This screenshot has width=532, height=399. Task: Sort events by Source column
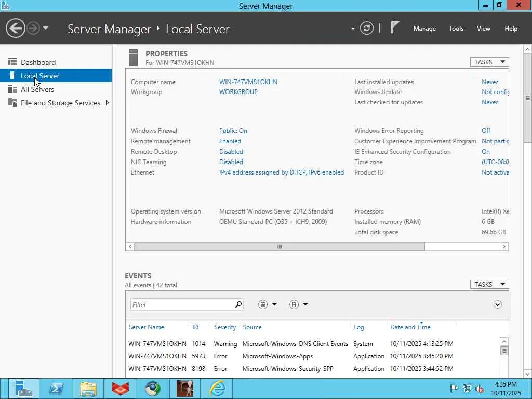[252, 327]
